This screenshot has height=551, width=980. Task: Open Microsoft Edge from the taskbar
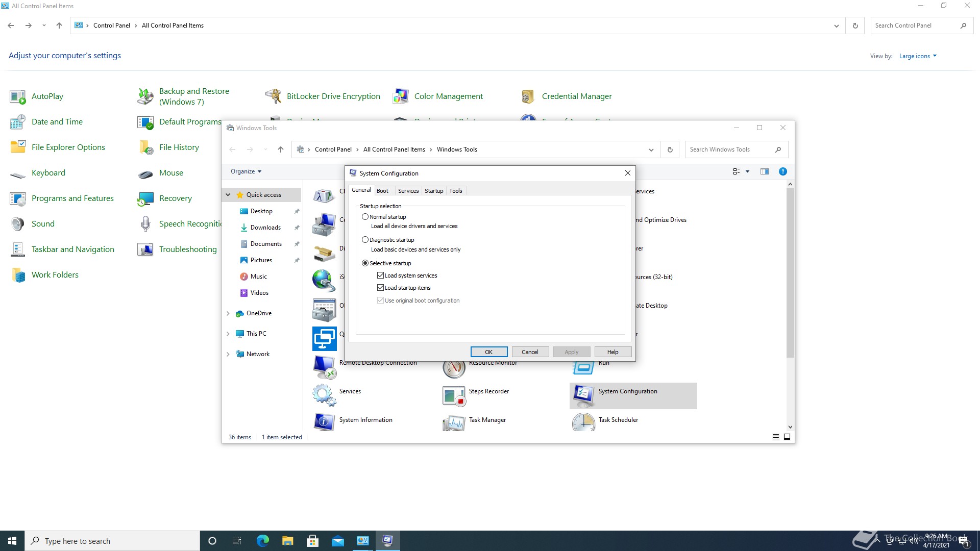(262, 541)
